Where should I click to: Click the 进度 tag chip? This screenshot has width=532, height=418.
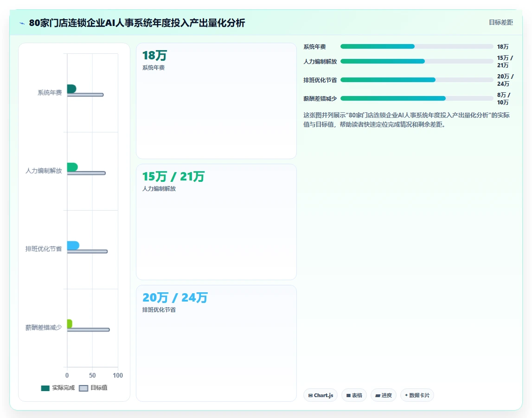click(384, 395)
